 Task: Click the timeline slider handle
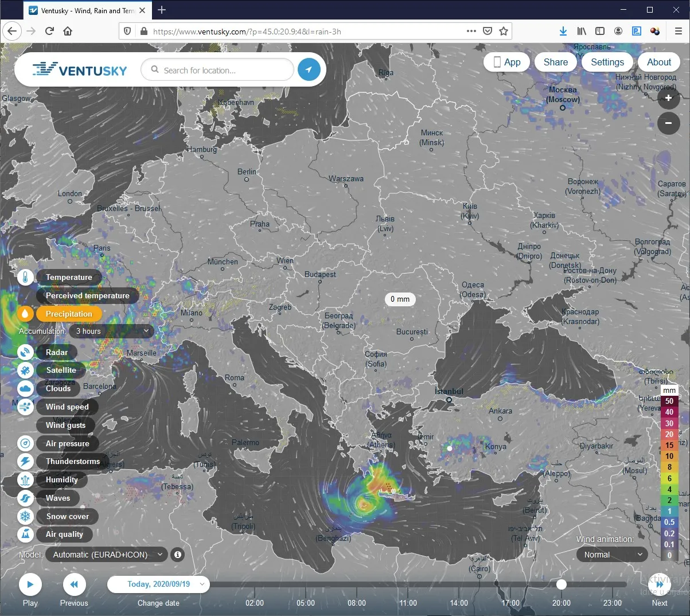click(x=562, y=584)
